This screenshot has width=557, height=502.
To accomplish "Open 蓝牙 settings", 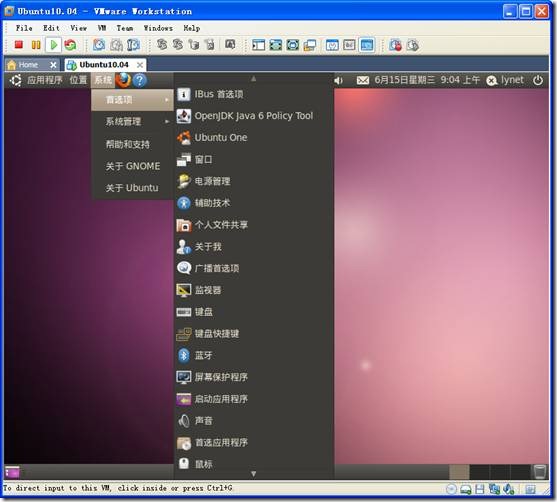I will pyautogui.click(x=254, y=355).
